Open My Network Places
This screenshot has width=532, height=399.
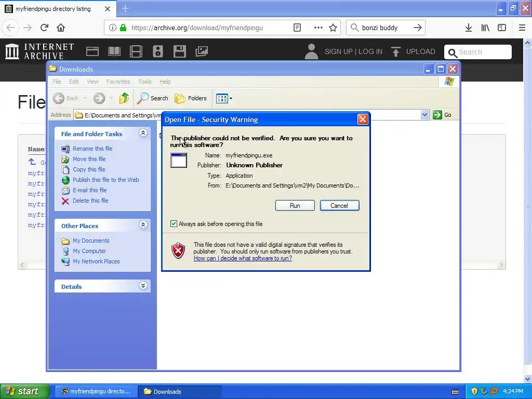pyautogui.click(x=96, y=262)
